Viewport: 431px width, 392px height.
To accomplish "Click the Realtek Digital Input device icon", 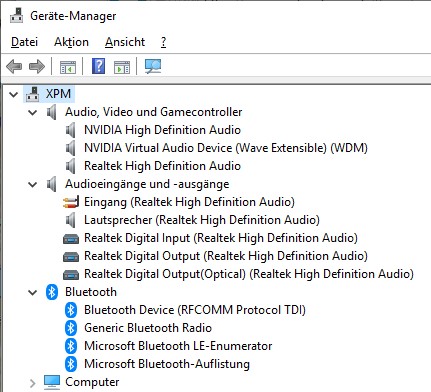I will 71,239.
